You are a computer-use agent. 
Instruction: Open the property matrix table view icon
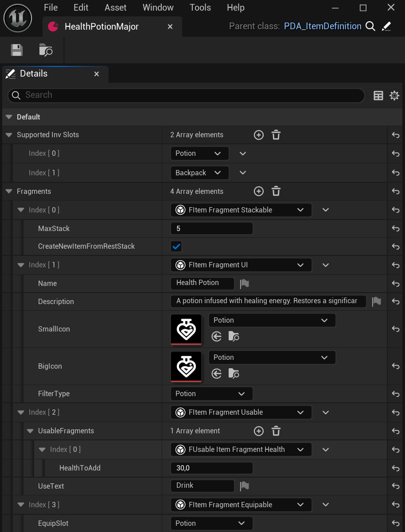(378, 96)
